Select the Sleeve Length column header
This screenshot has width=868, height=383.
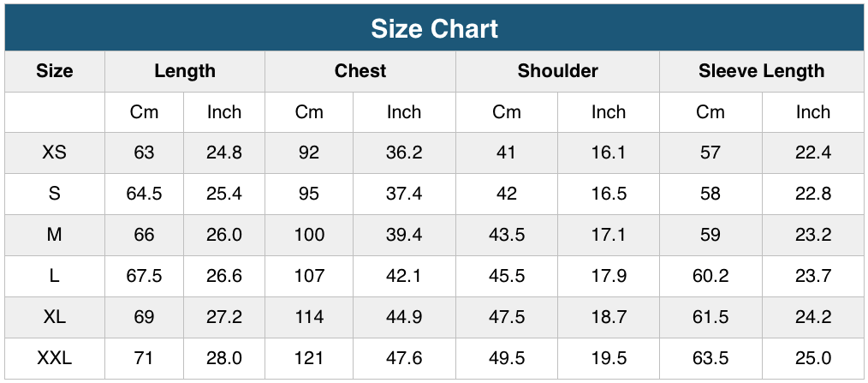(761, 71)
